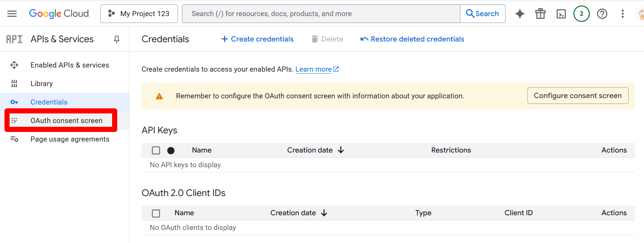Open the account avatar menu
This screenshot has width=644, height=243.
pyautogui.click(x=640, y=14)
